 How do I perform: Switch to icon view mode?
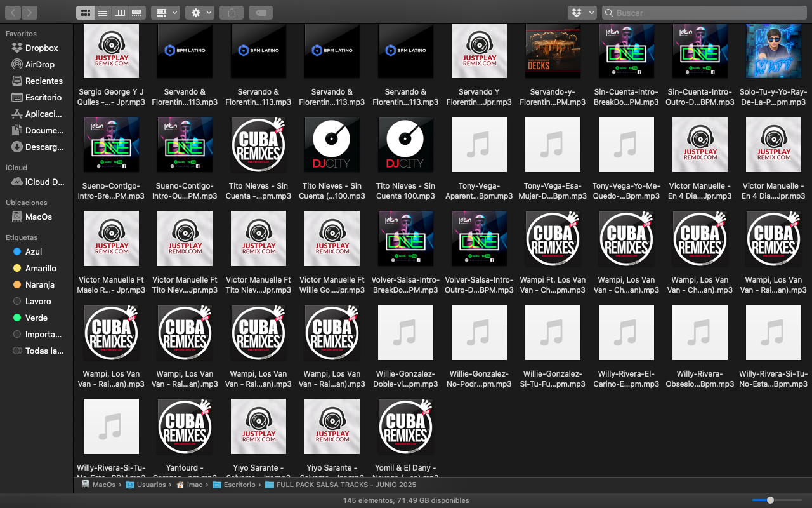(x=85, y=13)
